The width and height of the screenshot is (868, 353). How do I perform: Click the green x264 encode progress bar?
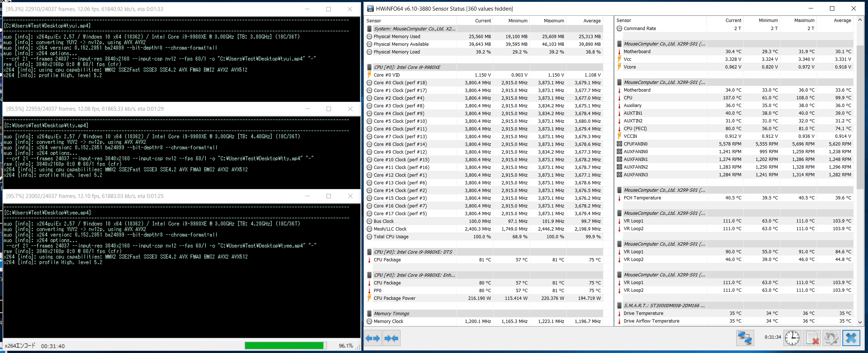[286, 346]
